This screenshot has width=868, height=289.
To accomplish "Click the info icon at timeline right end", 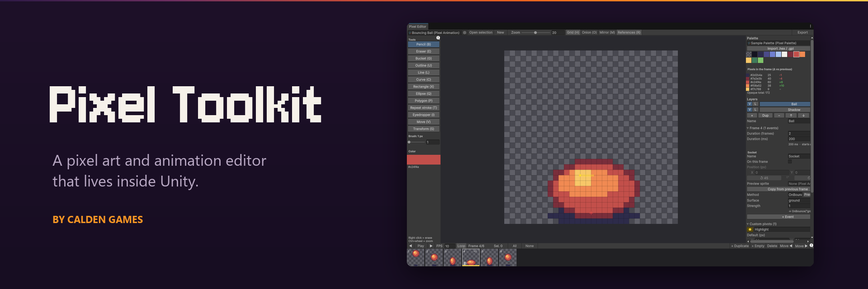I will (x=811, y=246).
